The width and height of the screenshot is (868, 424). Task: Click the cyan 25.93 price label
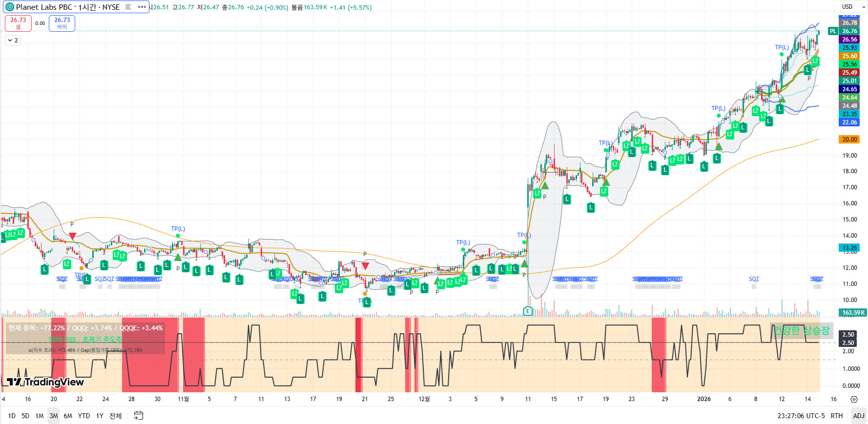(849, 48)
